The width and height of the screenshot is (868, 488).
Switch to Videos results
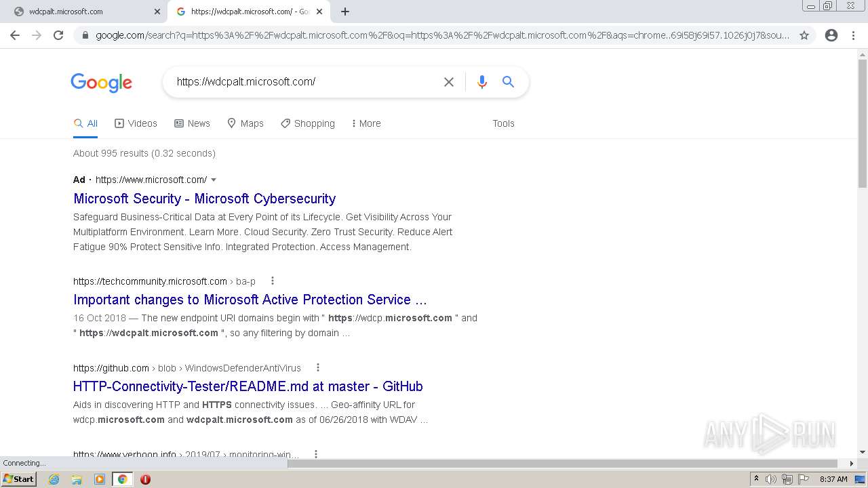pos(136,123)
